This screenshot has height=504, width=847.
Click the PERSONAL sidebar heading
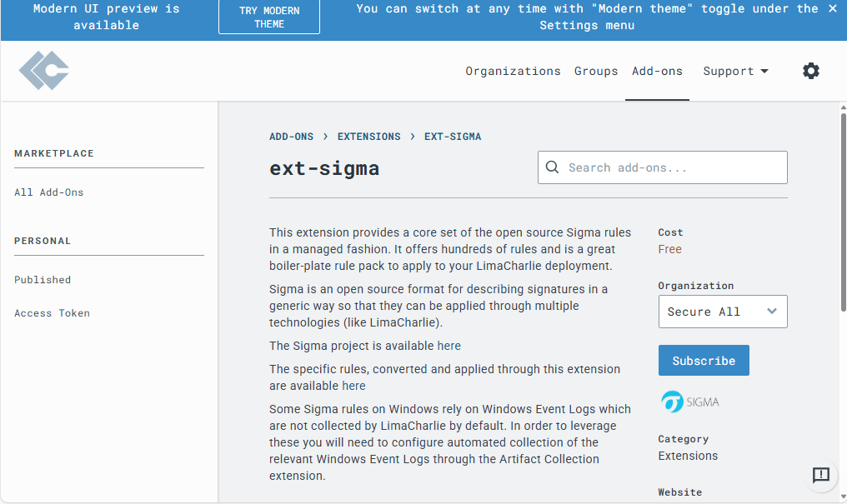(43, 241)
